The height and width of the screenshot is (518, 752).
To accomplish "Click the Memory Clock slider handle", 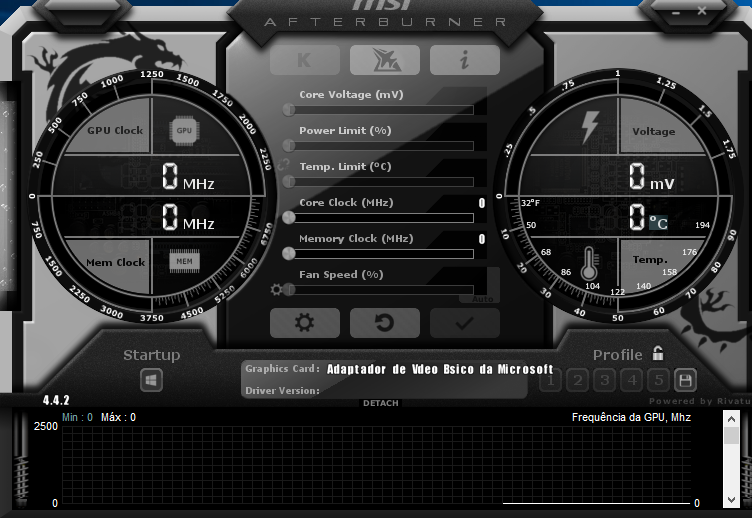I will [289, 253].
